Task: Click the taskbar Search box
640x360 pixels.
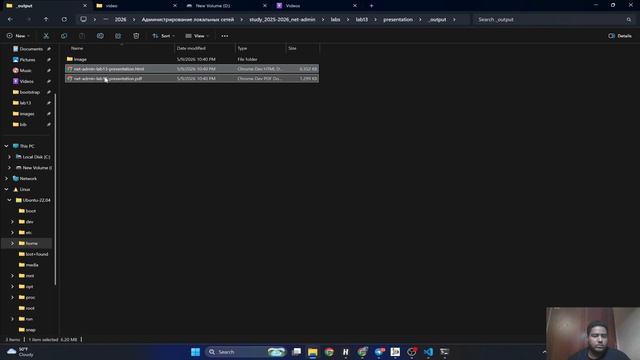Action: 245,352
